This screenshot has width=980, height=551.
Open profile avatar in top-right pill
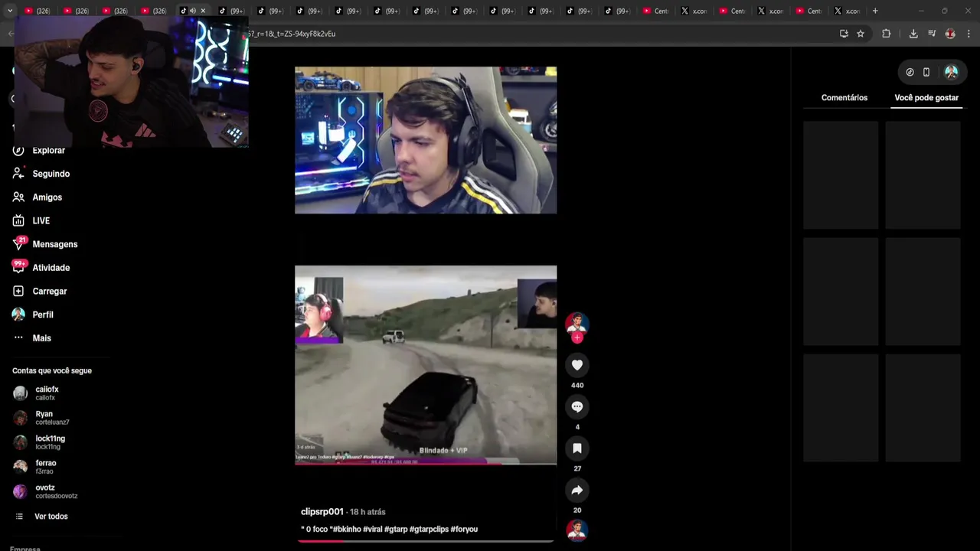point(951,72)
